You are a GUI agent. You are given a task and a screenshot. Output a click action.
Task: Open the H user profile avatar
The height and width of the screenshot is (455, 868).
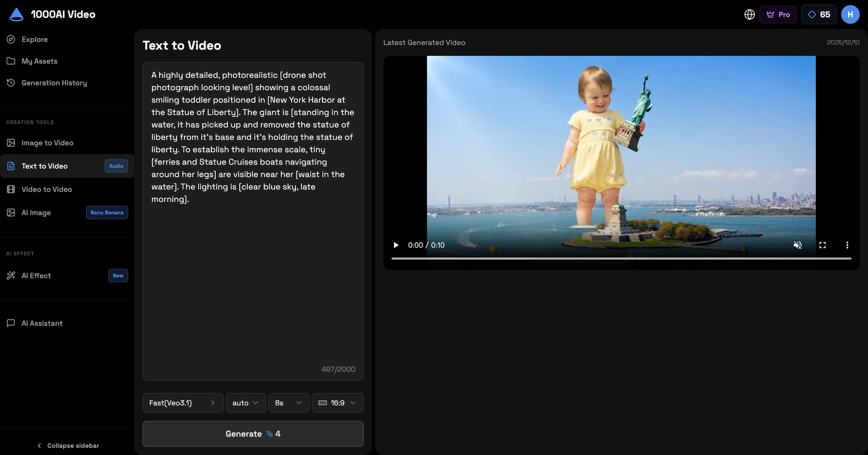(x=850, y=15)
